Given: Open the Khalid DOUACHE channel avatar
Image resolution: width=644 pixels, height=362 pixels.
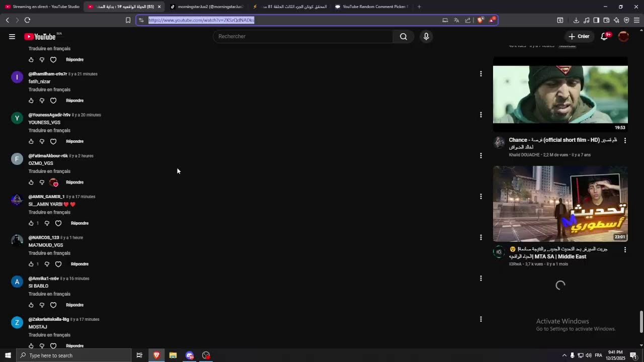Looking at the screenshot, I should tap(499, 142).
